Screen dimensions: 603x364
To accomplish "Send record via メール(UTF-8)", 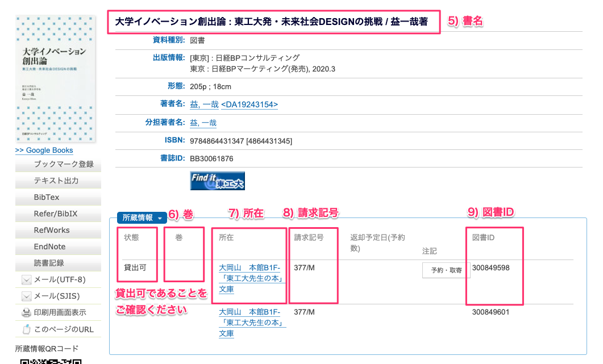I will pyautogui.click(x=60, y=280).
